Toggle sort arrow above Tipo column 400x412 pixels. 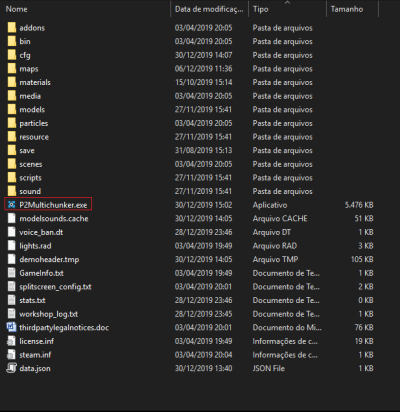click(x=287, y=3)
